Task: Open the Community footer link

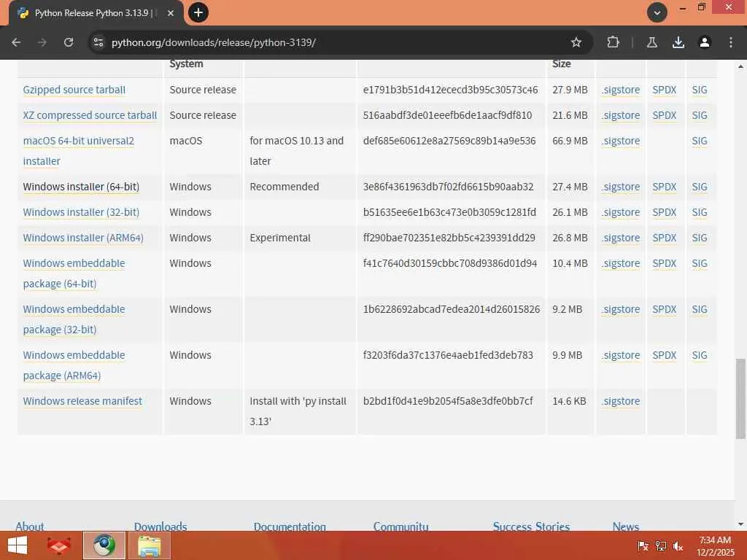Action: pyautogui.click(x=400, y=526)
